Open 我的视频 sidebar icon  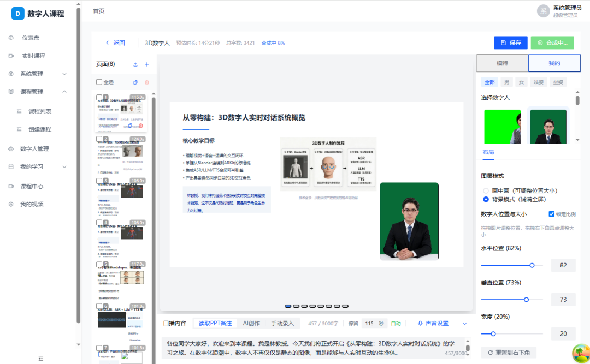pyautogui.click(x=11, y=205)
